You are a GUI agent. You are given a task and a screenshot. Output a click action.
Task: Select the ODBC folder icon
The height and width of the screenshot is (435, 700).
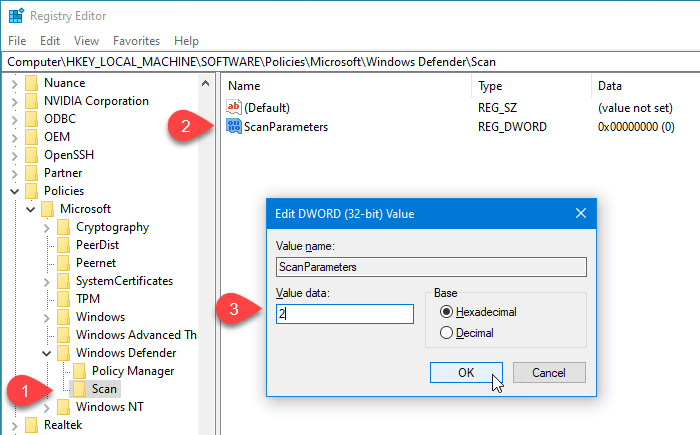pyautogui.click(x=31, y=119)
